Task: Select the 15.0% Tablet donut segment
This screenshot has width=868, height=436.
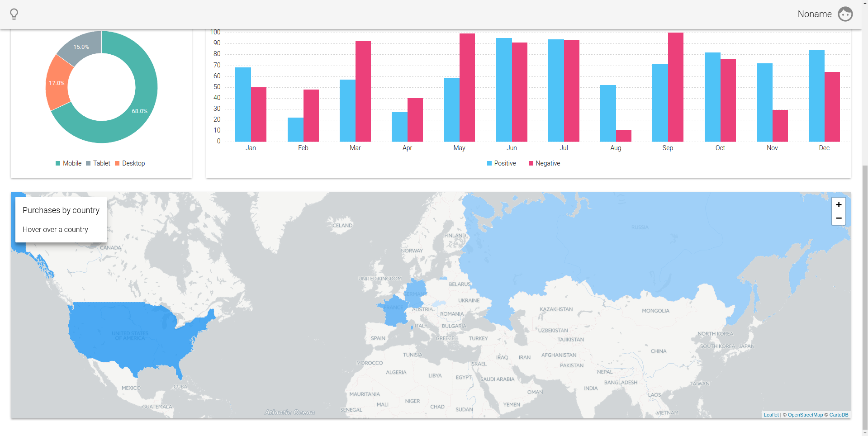Action: point(81,47)
